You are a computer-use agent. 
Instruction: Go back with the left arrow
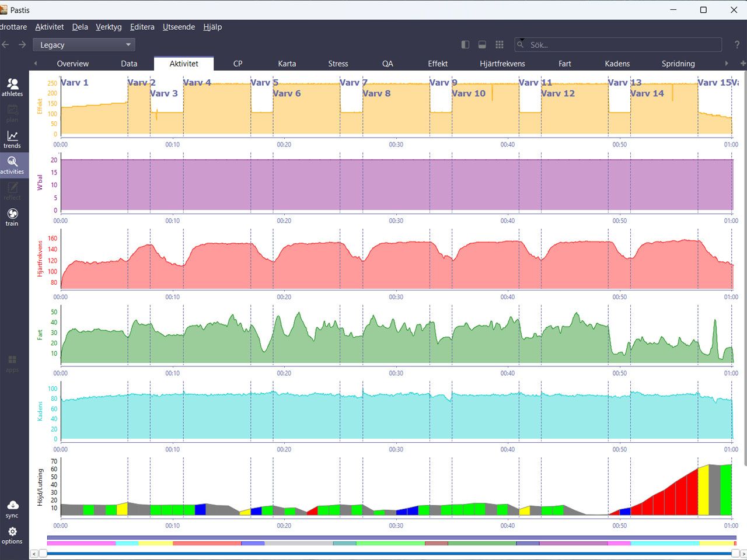pyautogui.click(x=6, y=45)
